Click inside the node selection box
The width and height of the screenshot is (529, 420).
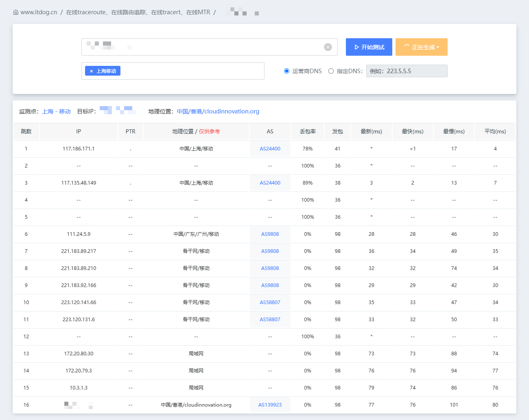tap(173, 71)
